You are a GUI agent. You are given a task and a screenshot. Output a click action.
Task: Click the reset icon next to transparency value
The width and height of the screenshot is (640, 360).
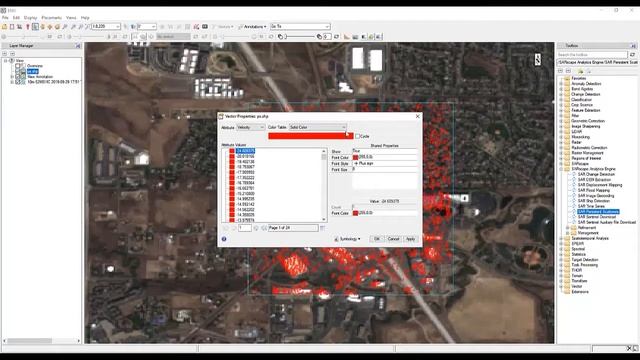coord(337,37)
